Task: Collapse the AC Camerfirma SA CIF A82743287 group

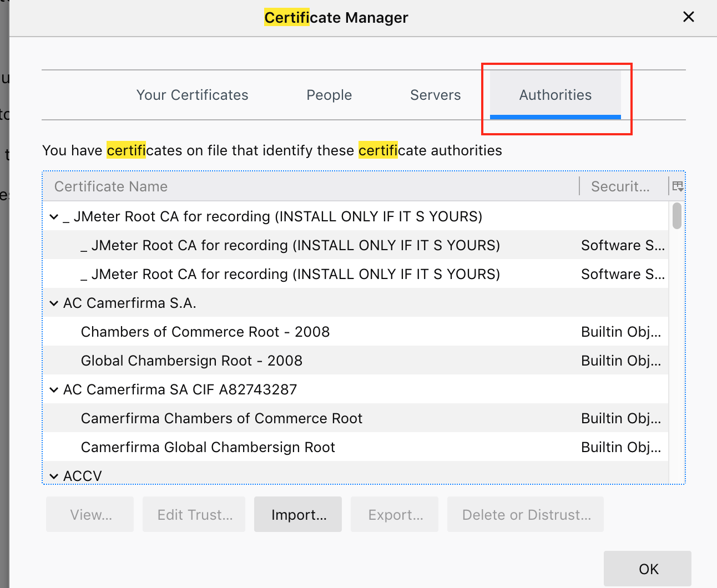Action: coord(54,389)
